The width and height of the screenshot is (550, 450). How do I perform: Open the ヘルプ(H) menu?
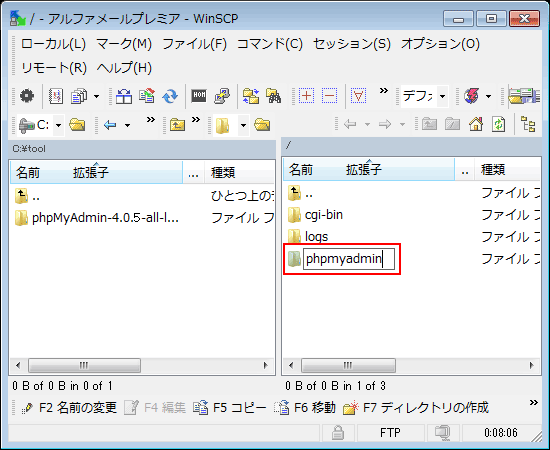tap(124, 68)
